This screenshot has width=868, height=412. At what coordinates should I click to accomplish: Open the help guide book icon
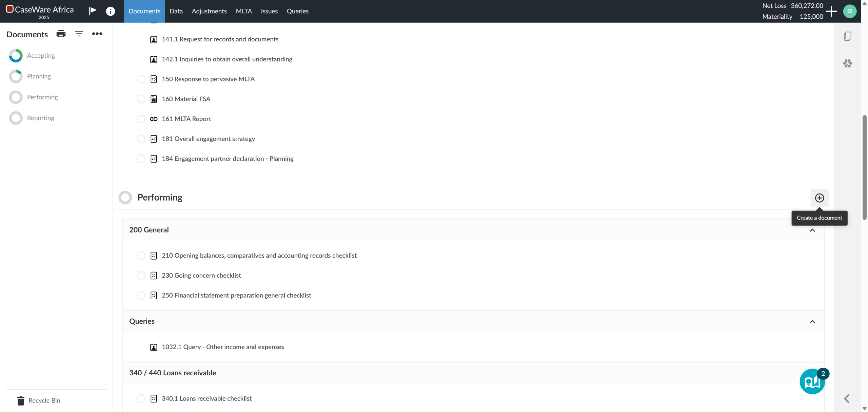pos(812,382)
